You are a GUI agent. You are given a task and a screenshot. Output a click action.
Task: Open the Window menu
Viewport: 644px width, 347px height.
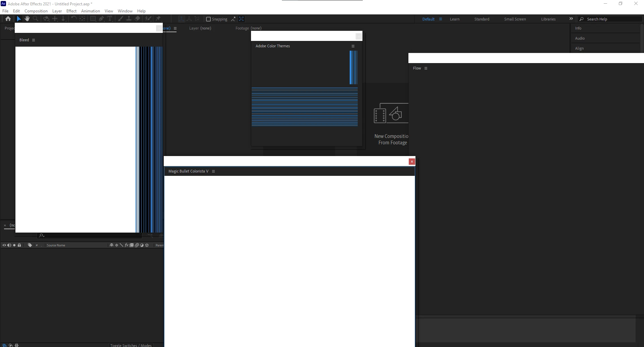pos(125,11)
